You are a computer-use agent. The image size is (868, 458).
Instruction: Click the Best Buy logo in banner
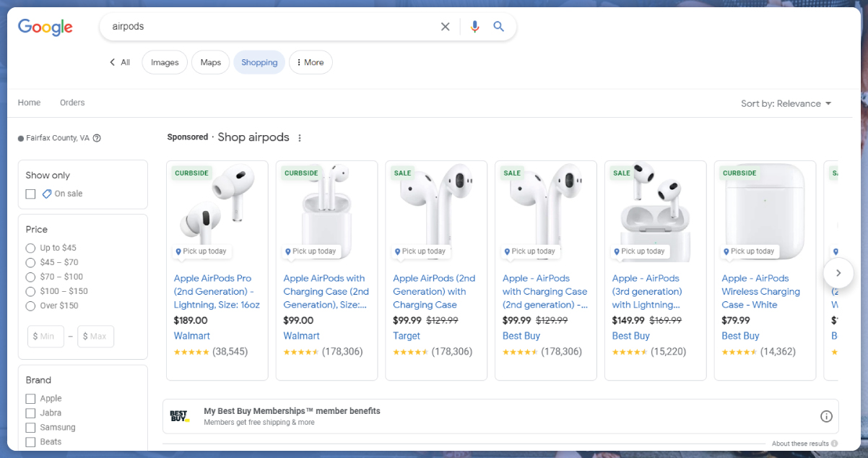coord(179,416)
